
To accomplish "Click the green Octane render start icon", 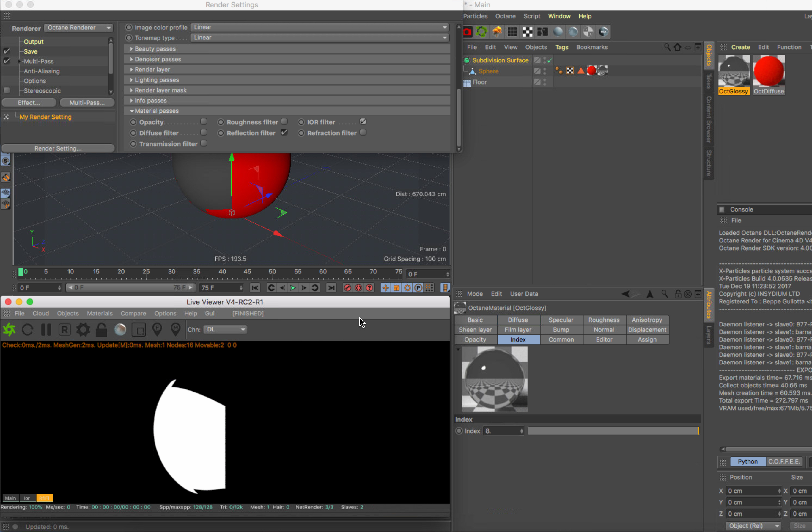I will 9,329.
